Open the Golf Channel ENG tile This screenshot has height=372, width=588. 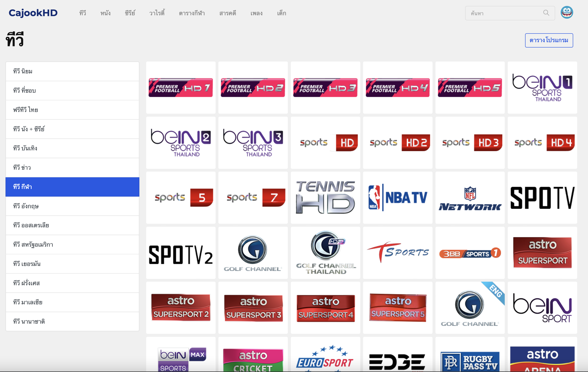tap(470, 308)
